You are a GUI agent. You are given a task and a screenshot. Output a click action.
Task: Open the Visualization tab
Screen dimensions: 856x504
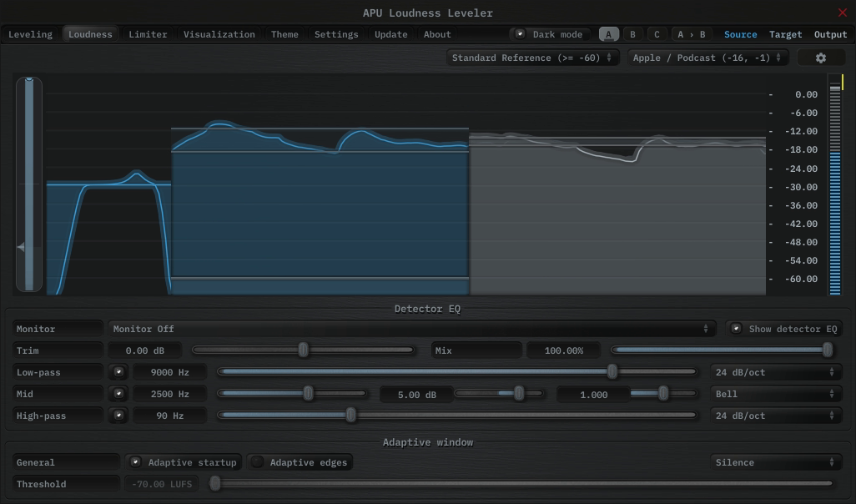(x=219, y=34)
